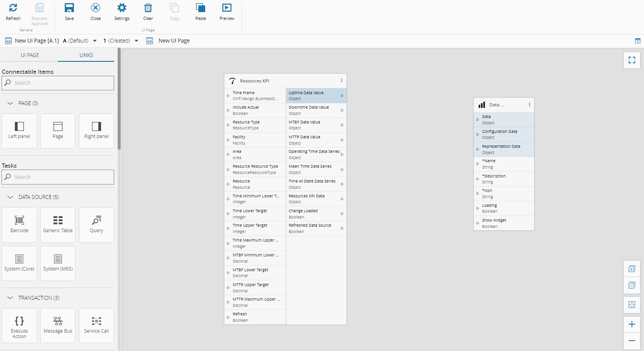This screenshot has height=351, width=644.
Task: Switch to the UI PAGE tab
Action: 30,55
